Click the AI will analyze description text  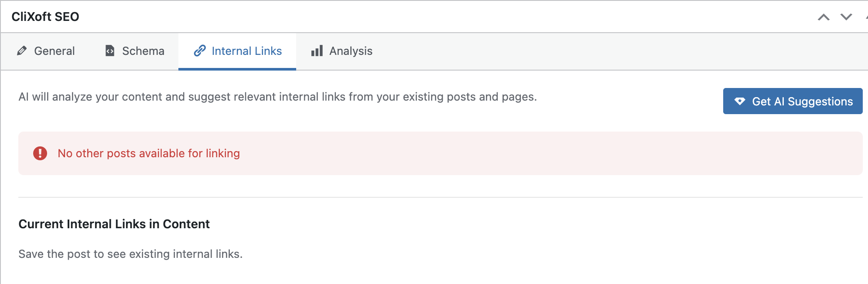tap(277, 97)
